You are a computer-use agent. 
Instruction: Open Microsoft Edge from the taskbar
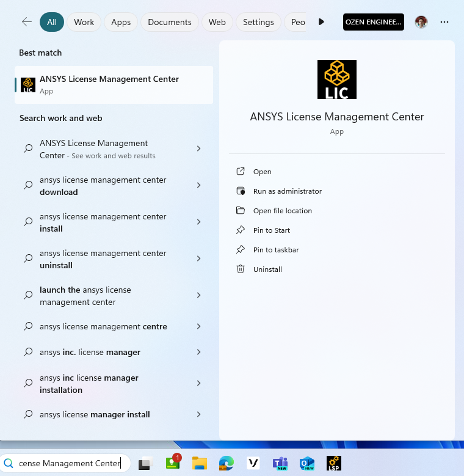pyautogui.click(x=227, y=463)
